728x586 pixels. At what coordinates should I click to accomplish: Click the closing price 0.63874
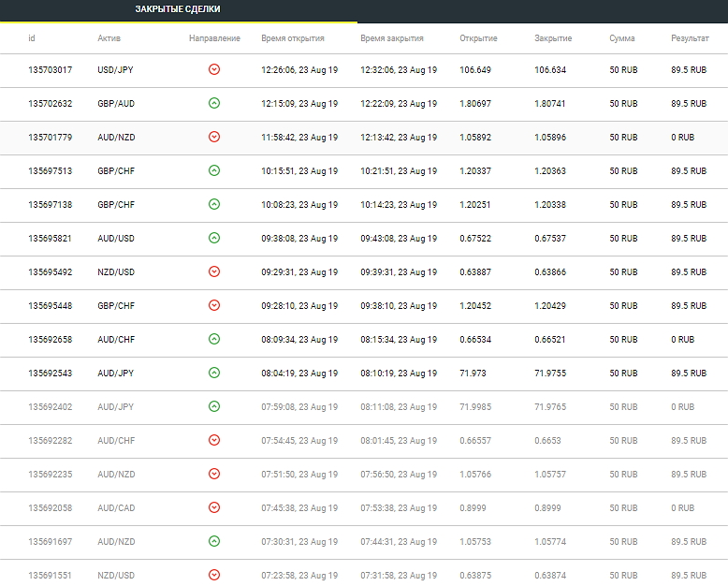point(550,576)
